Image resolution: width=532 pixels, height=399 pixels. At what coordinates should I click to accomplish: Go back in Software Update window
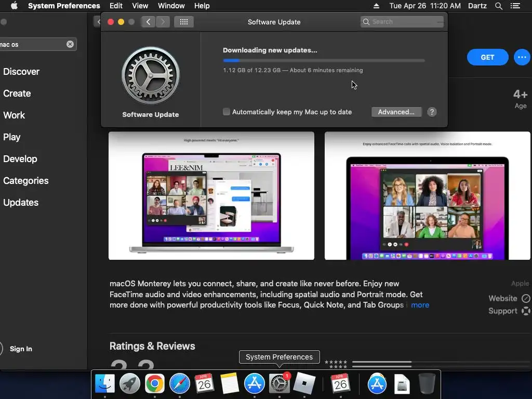(148, 22)
